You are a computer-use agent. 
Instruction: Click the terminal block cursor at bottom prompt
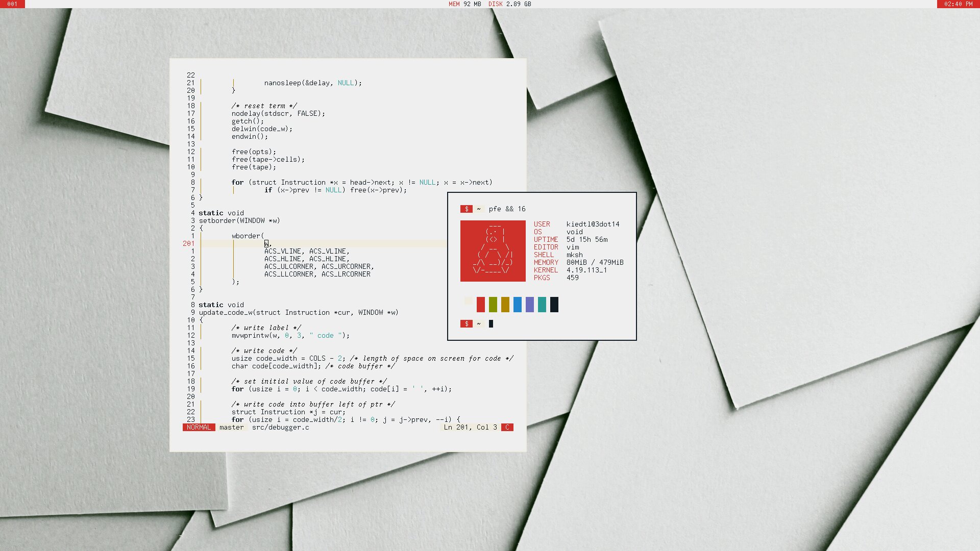pyautogui.click(x=491, y=323)
